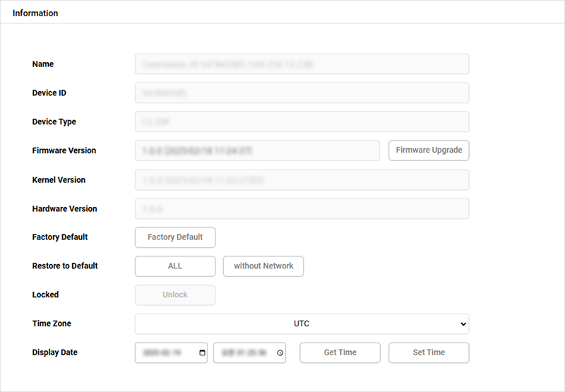Focus the Name text field

coord(302,64)
